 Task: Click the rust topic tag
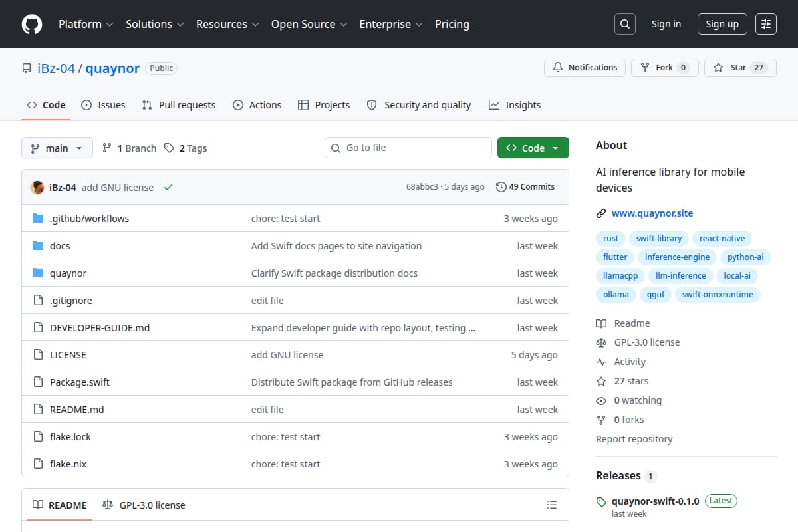[x=610, y=238]
